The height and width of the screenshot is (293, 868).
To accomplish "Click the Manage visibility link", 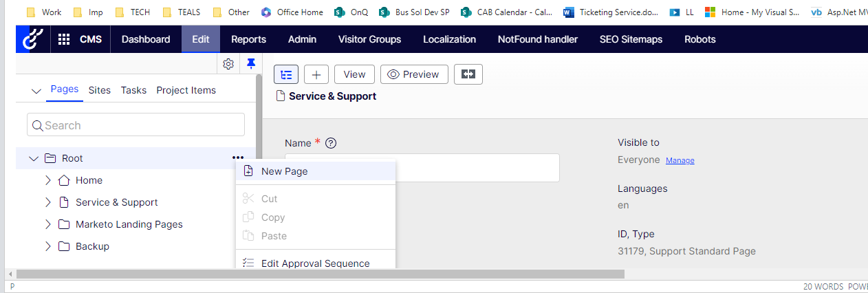I will pyautogui.click(x=680, y=160).
